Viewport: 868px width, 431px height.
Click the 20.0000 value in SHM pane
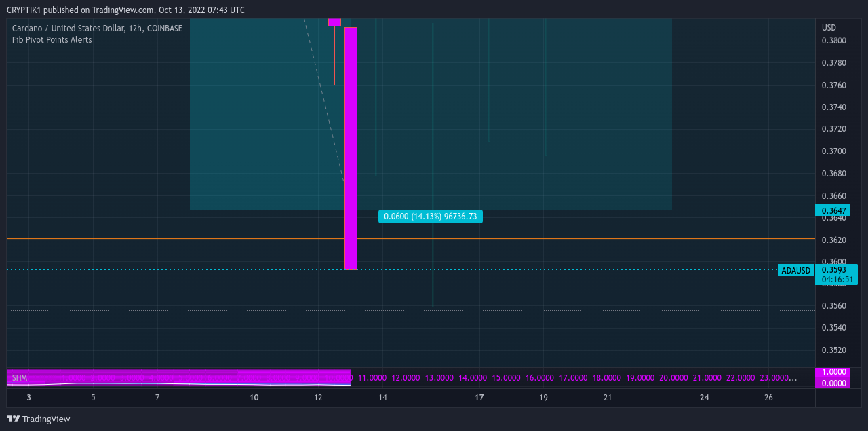point(673,378)
